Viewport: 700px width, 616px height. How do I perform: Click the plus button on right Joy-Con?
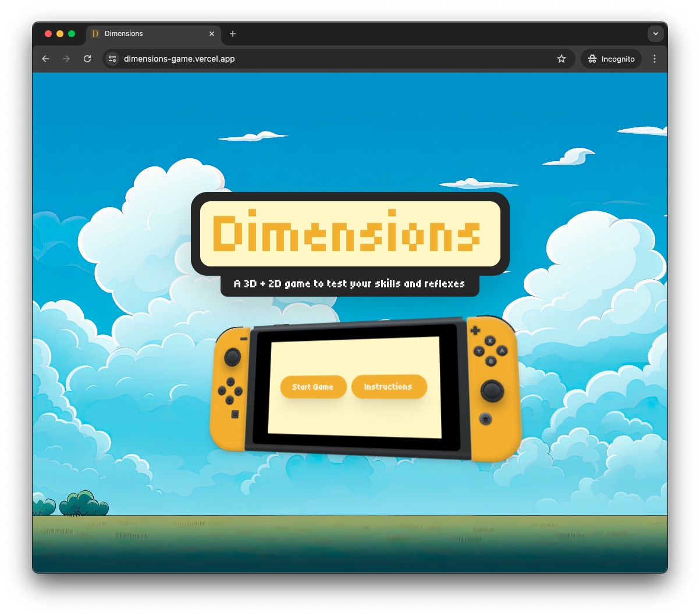click(475, 330)
